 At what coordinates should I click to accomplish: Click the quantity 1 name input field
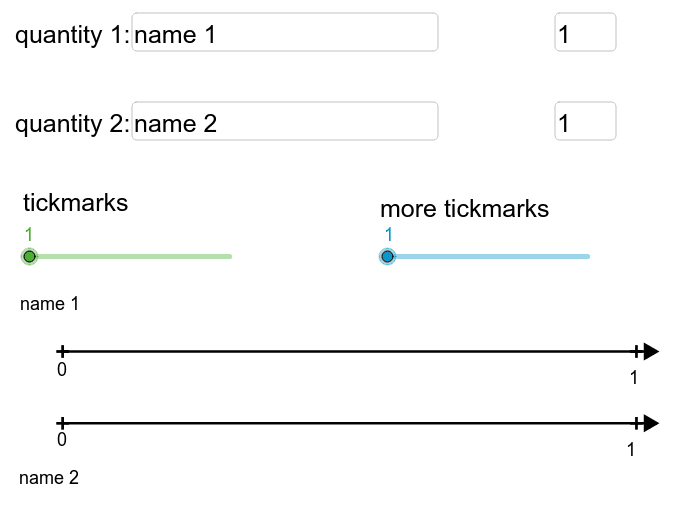click(x=285, y=32)
